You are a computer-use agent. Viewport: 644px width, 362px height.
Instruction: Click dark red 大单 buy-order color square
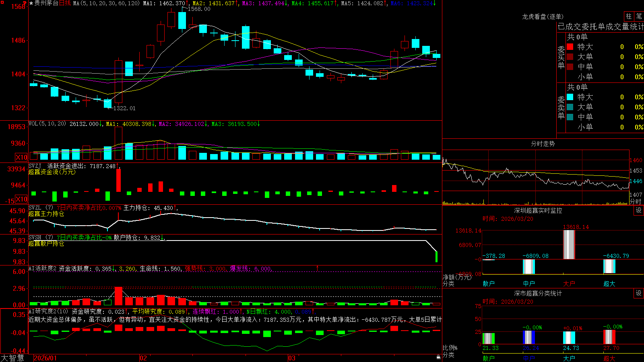click(570, 57)
